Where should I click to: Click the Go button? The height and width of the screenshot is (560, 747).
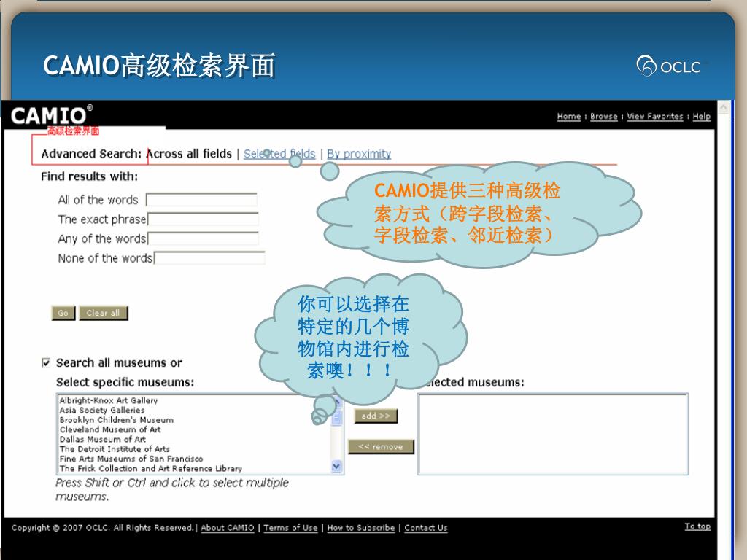[x=63, y=313]
